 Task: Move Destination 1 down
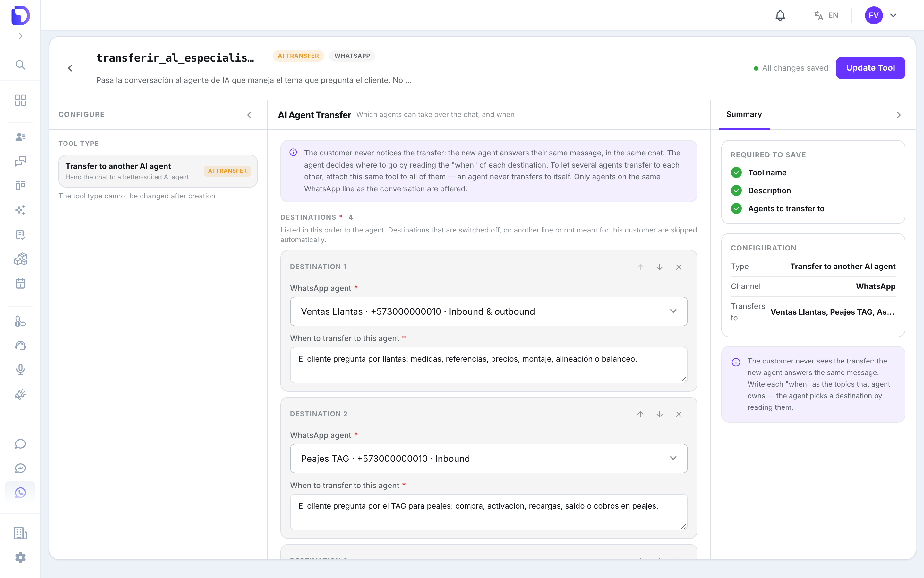(659, 267)
